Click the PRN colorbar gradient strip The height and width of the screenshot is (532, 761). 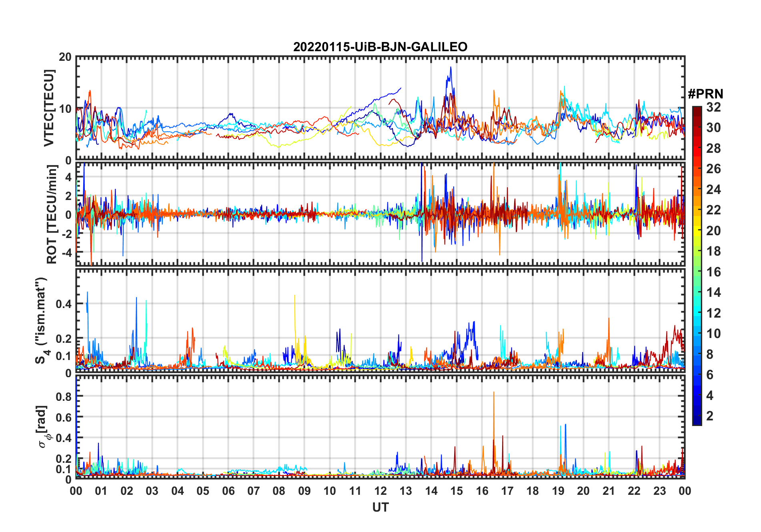pyautogui.click(x=697, y=266)
